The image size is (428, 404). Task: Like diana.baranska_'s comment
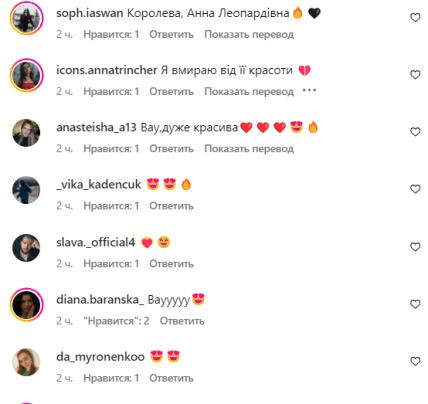pos(415,304)
